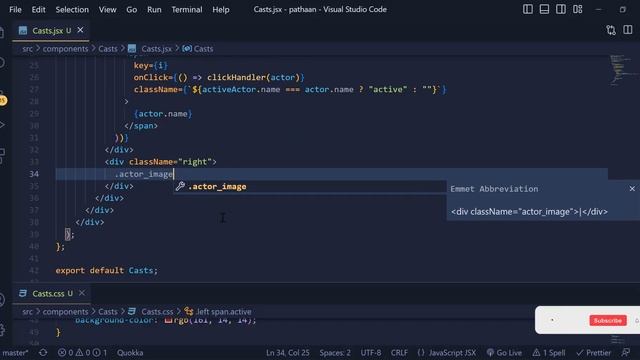This screenshot has width=640, height=360.
Task: Close the Casts.css tab
Action: [x=82, y=293]
